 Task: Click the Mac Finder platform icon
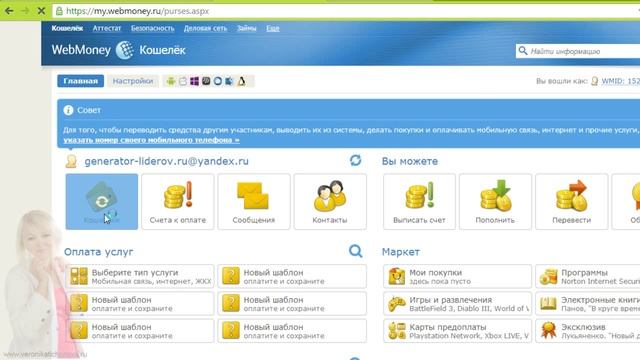(229, 81)
